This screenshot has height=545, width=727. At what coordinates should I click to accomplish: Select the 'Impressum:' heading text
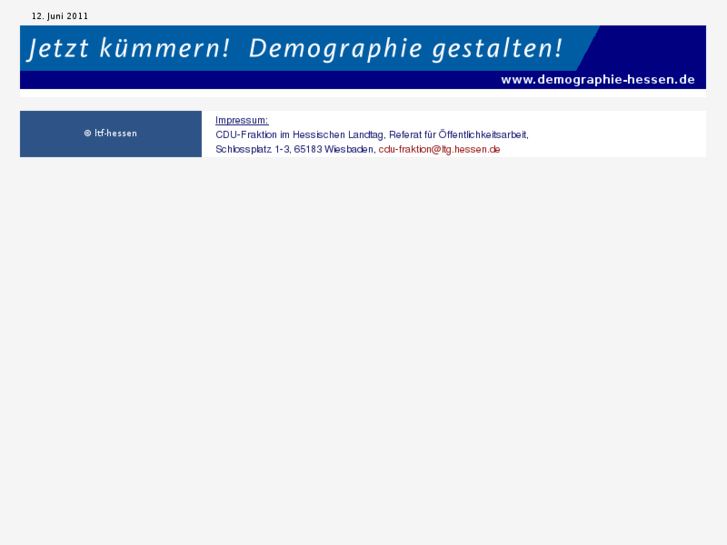242,120
